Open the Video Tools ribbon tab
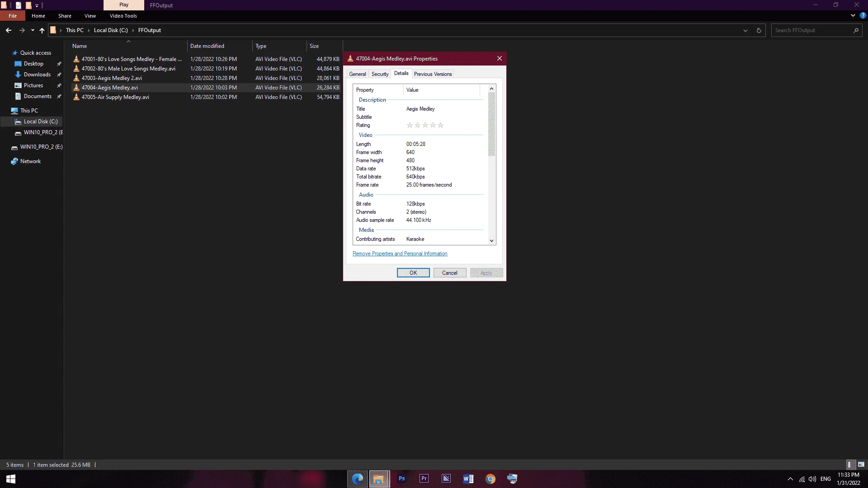The width and height of the screenshot is (868, 488). coord(123,16)
